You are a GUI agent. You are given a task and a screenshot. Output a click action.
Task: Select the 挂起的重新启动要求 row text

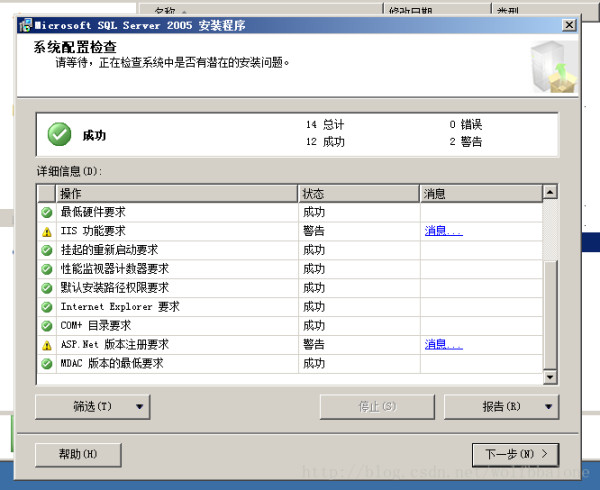coord(109,250)
